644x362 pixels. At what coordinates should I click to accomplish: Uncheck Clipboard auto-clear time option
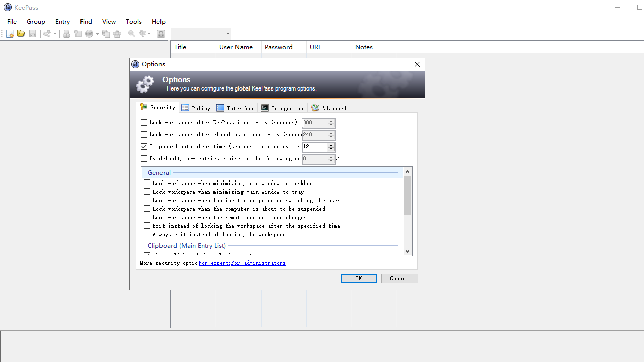point(144,147)
